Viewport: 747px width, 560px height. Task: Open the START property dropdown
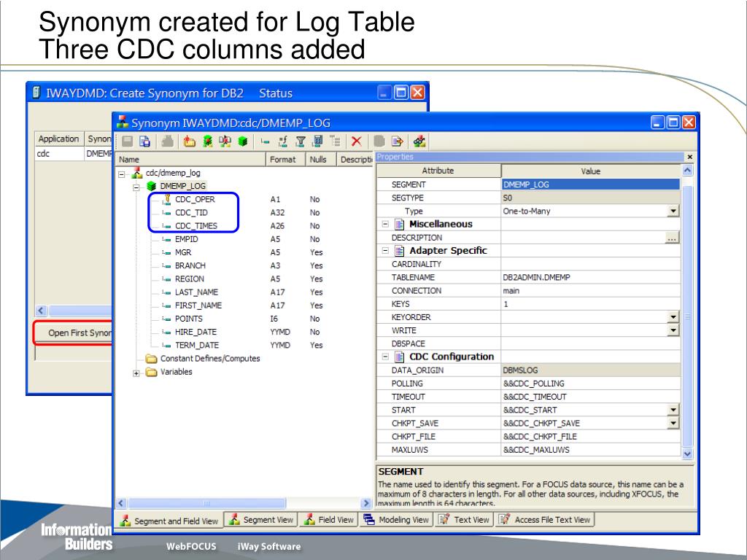[x=673, y=411]
